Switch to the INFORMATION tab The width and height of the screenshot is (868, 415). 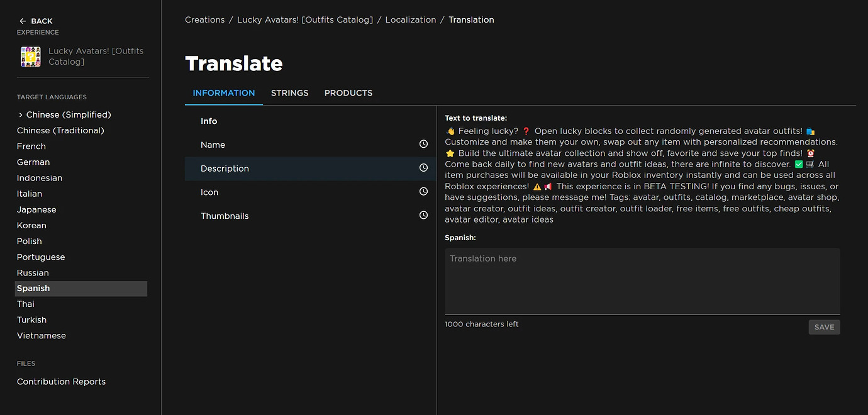pos(224,93)
